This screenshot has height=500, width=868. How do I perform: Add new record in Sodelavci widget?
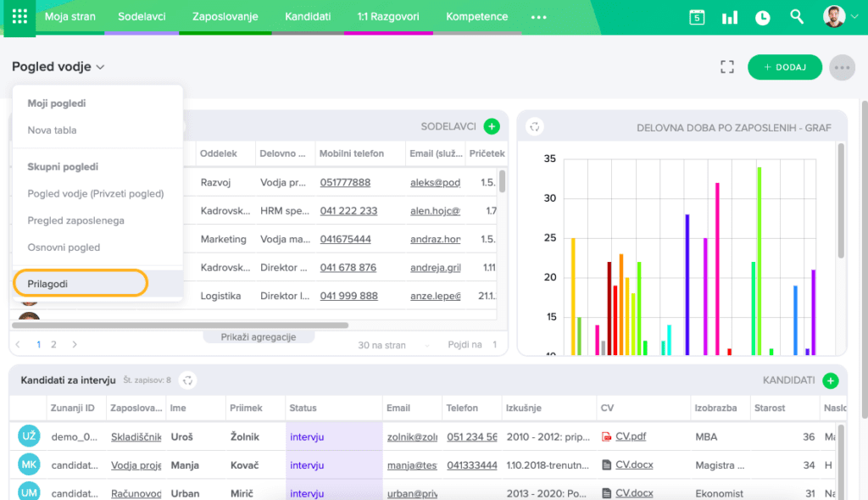point(492,126)
